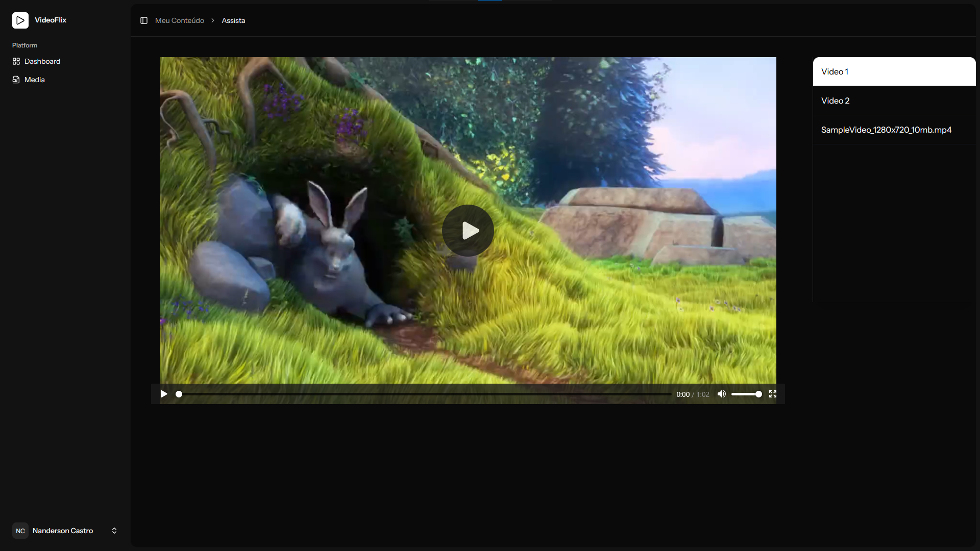The image size is (980, 551).
Task: Click the Assista breadcrumb item
Action: pos(233,20)
